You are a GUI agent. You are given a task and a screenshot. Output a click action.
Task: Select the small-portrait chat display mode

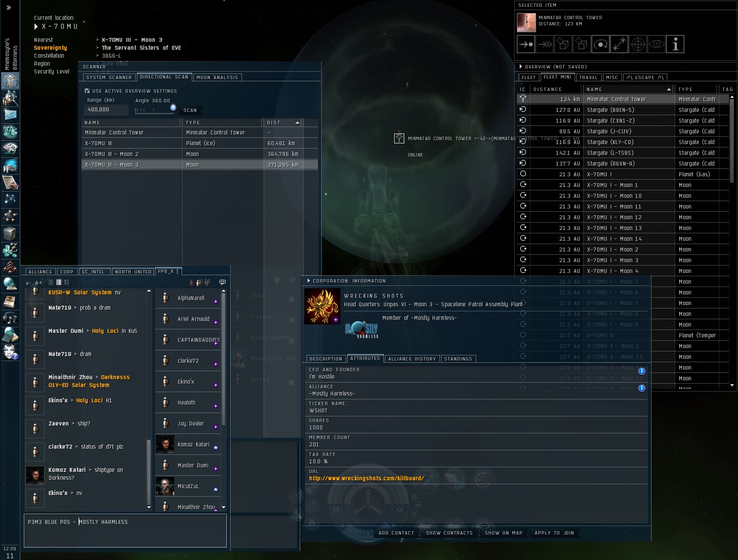tap(59, 283)
